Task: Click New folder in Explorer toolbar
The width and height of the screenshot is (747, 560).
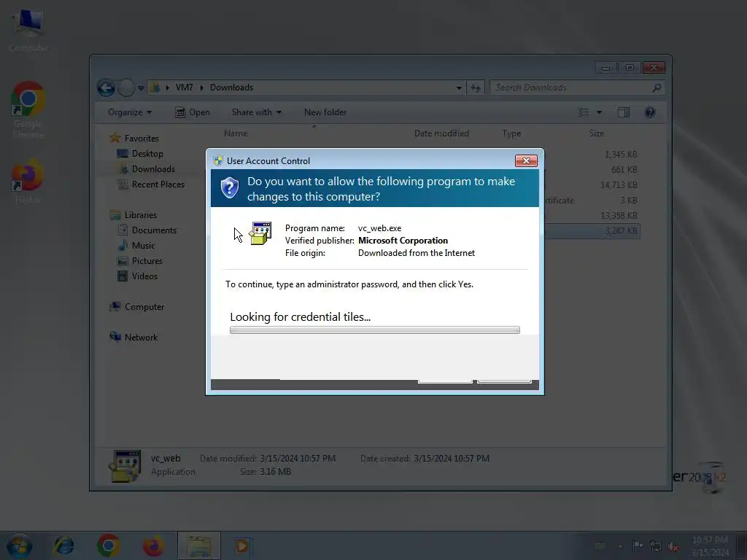Action: click(325, 112)
